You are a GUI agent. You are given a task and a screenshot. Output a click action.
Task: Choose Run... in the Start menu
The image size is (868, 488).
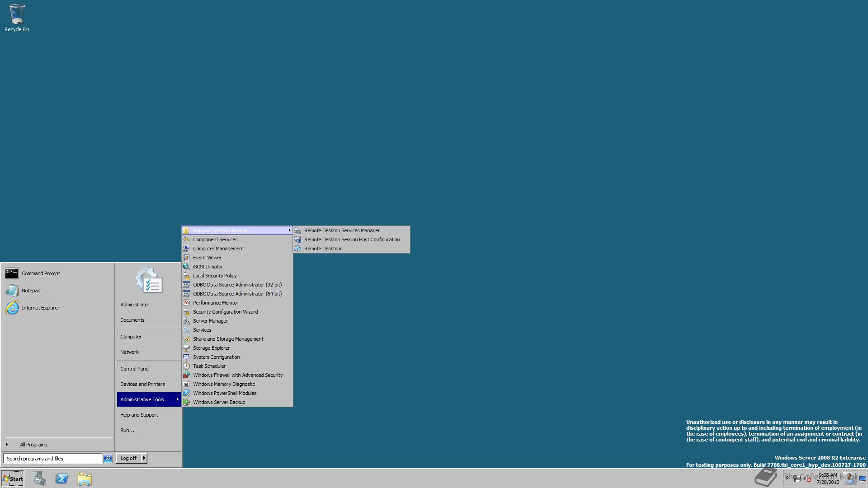click(x=127, y=430)
